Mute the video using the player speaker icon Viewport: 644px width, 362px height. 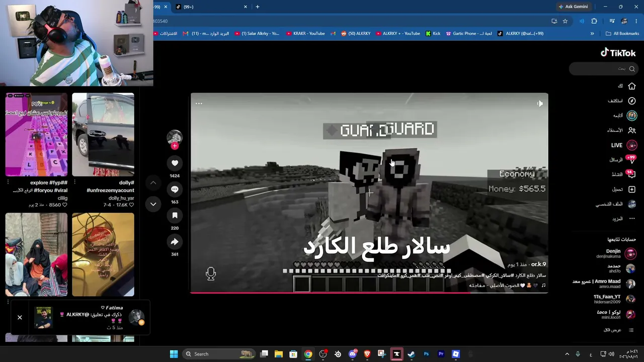[540, 104]
